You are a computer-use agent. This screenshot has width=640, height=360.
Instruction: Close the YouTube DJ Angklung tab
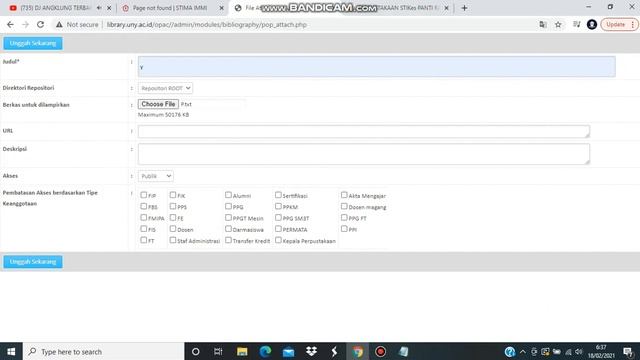point(109,8)
